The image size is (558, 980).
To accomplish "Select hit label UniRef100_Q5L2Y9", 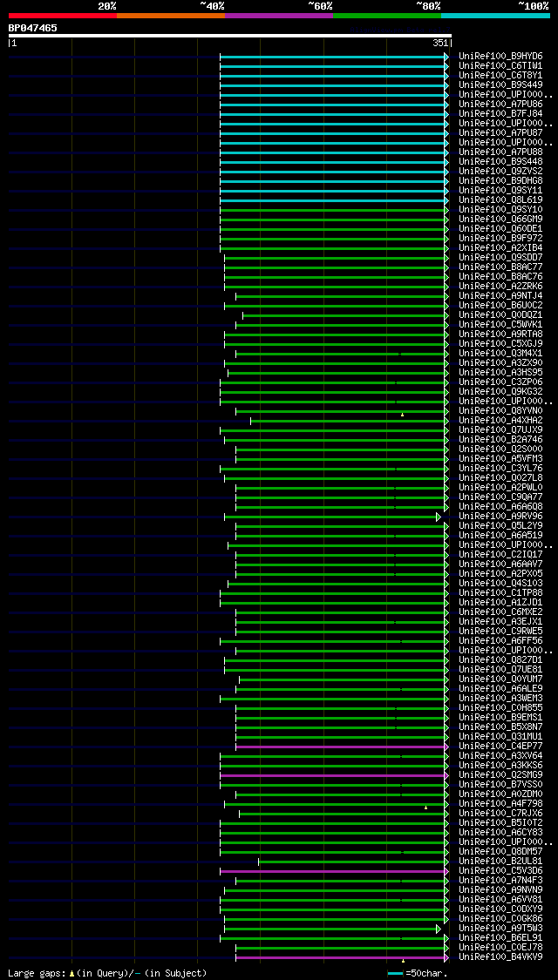I will (x=500, y=525).
